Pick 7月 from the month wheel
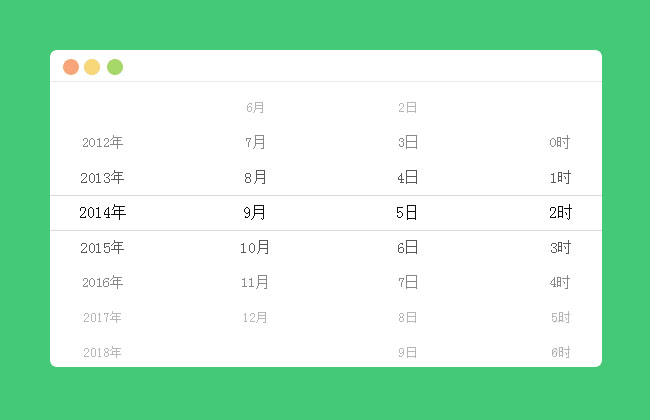Screen dimensions: 650x420 click(255, 143)
